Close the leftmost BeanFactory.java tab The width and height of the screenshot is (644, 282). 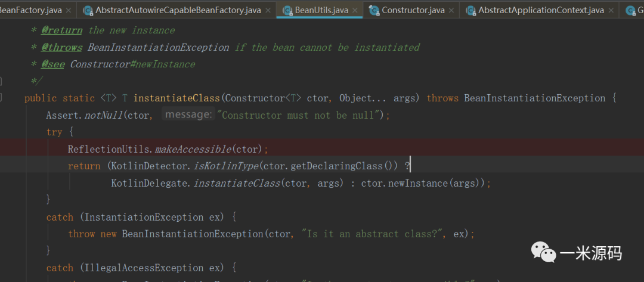tap(69, 10)
